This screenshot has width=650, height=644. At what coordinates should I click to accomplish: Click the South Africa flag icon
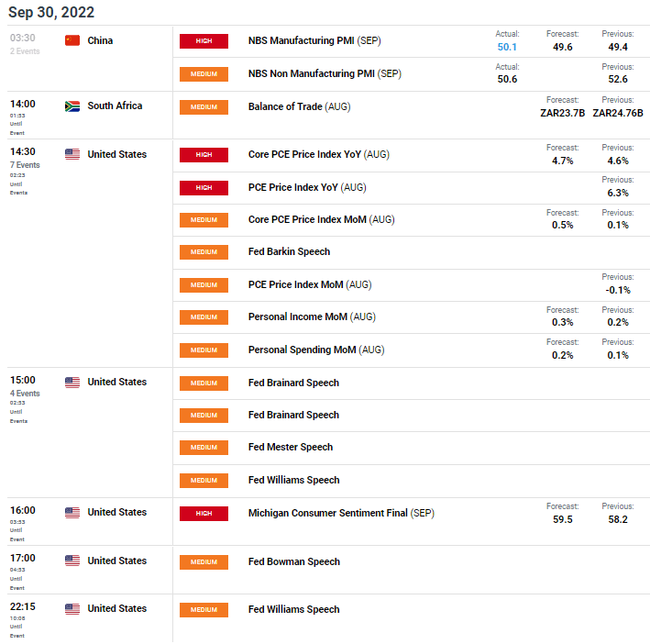coord(72,106)
